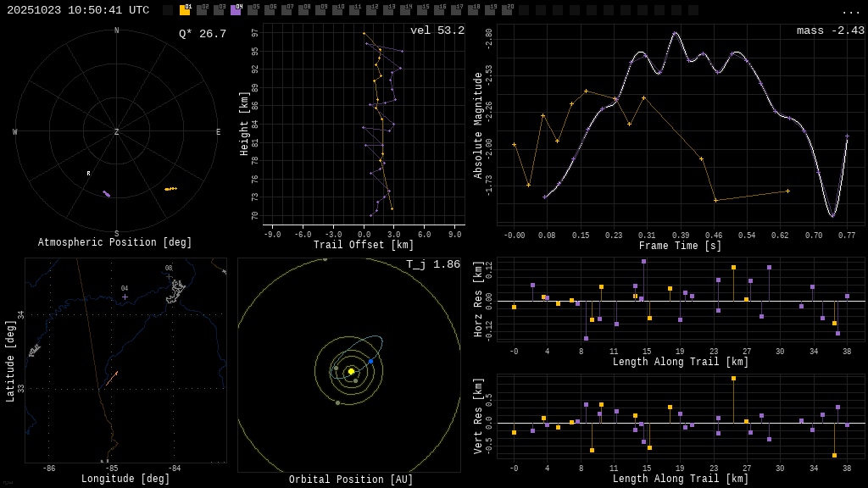The height and width of the screenshot is (488, 868).
Task: Click the purple meteor streak in sky plot
Action: 107,194
